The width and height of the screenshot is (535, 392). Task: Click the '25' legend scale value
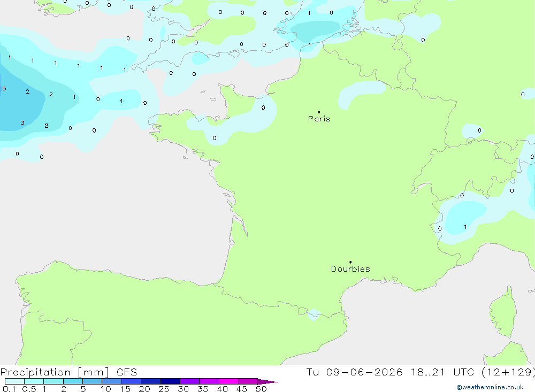coord(164,389)
